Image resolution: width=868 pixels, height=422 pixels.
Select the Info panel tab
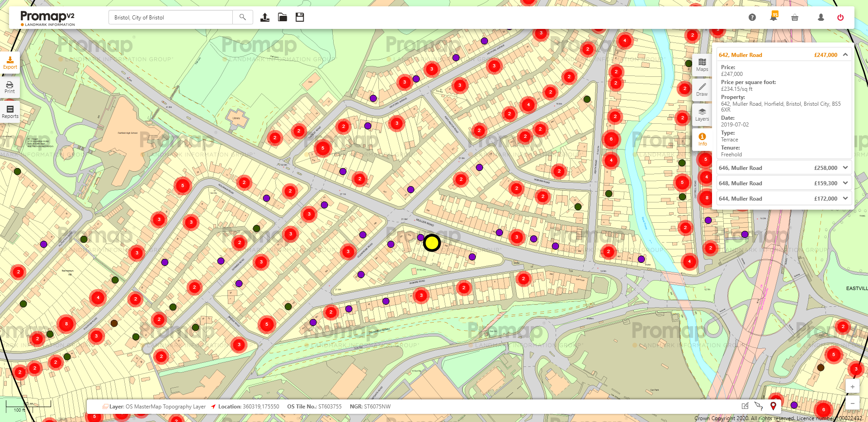[702, 139]
